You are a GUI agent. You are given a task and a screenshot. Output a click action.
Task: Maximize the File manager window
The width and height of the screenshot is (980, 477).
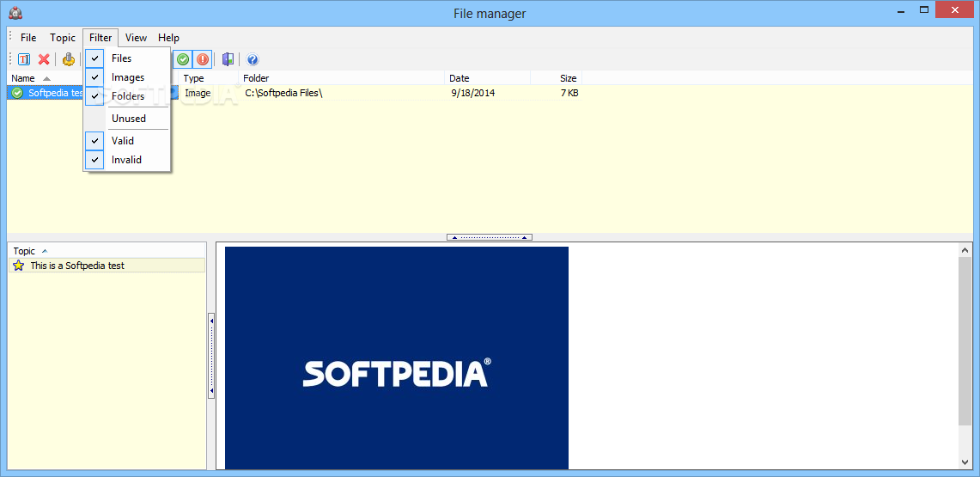click(924, 10)
